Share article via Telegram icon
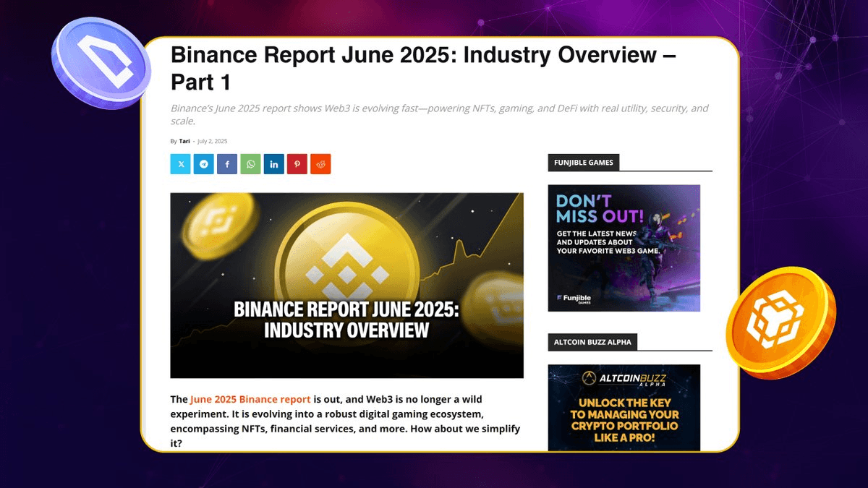Screen dimensions: 868x488 click(x=204, y=164)
